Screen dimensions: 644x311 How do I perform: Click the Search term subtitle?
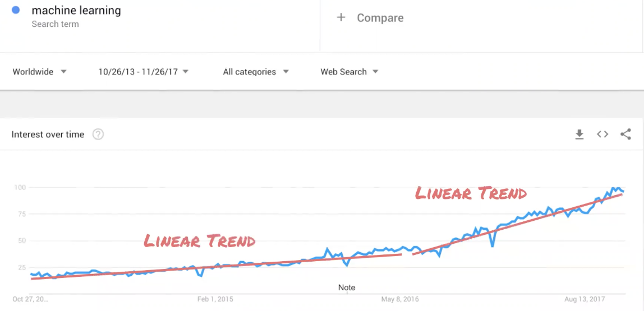click(55, 24)
